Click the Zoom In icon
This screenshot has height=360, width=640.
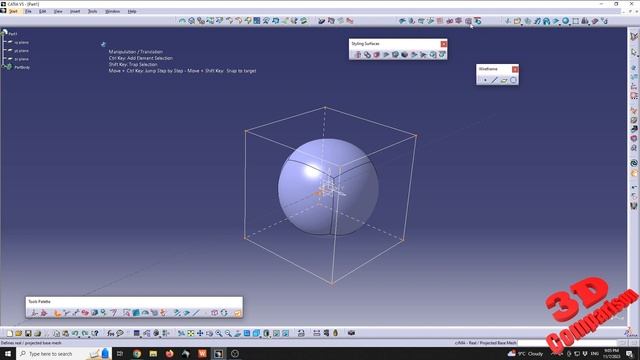coord(219,333)
